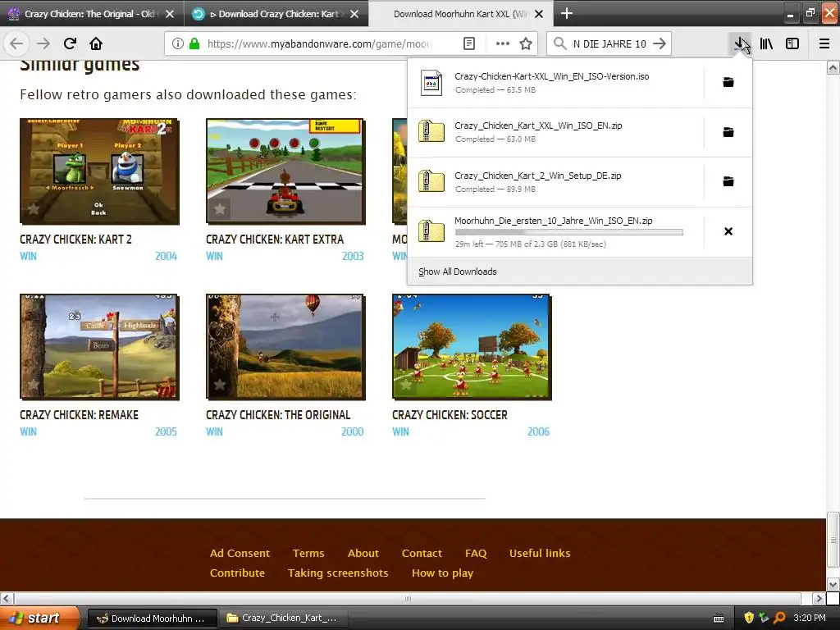Open Crazy_Chicken_Kart_XXL_Win_ISO_EN.zip download entry
Screen dimensions: 840x630
coord(555,132)
